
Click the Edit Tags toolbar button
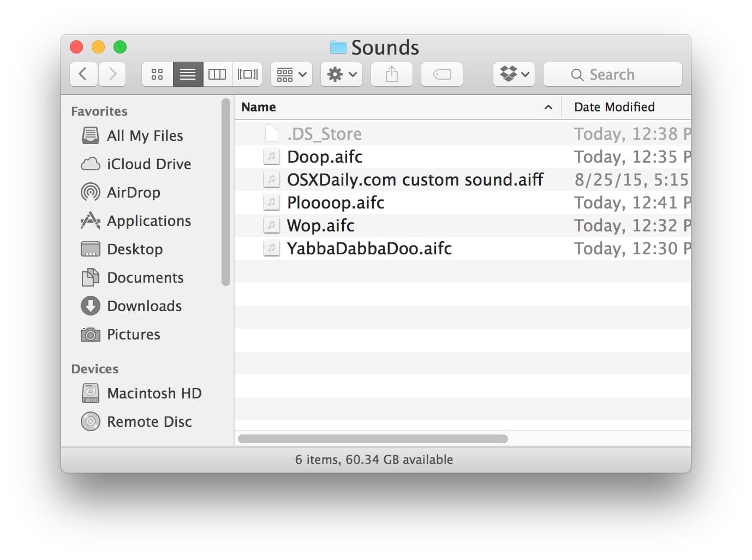click(x=442, y=74)
